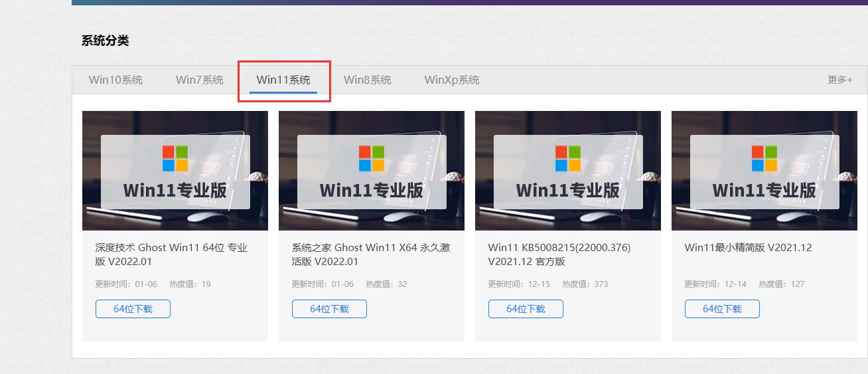Click Windows logo on 系统之家 card image
The image size is (868, 374).
[372, 159]
